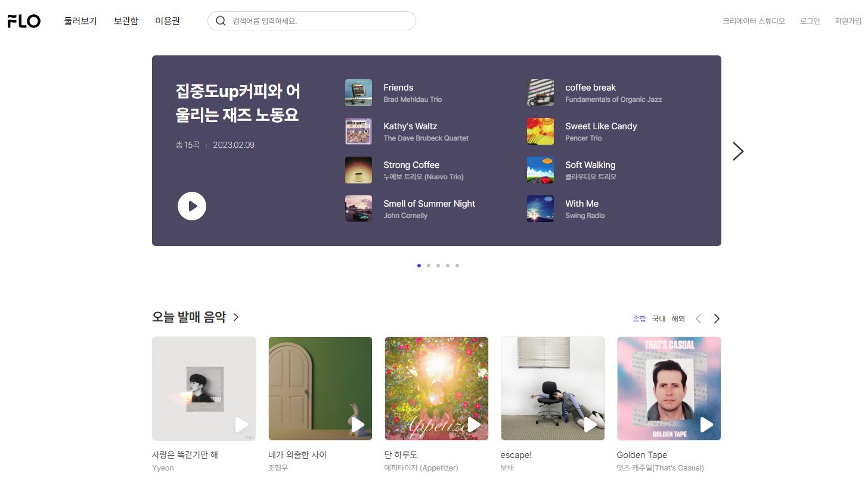Screen dimensions: 868x483
Task: Open Sweet Like Candy album art
Action: (540, 132)
